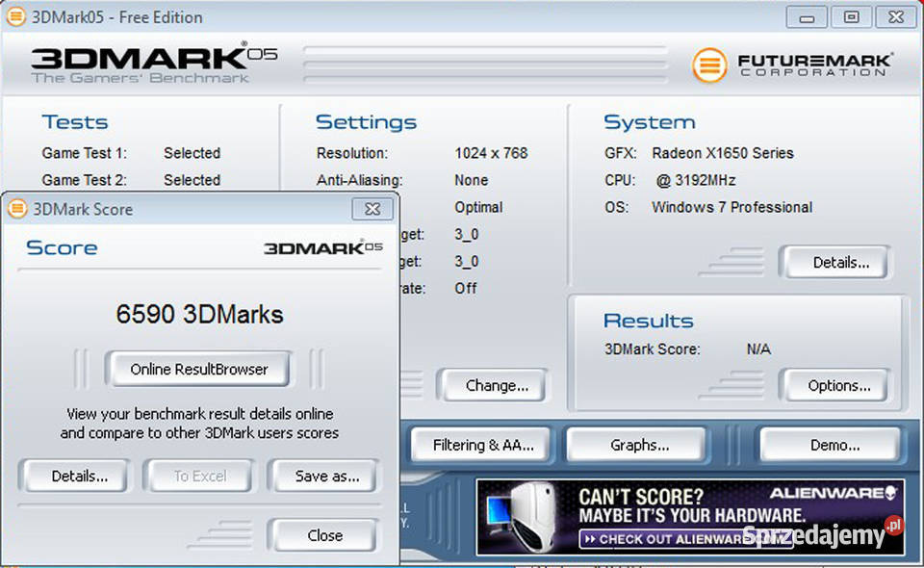Maximize the 3DMark05 main window
Viewport: 924px width, 568px height.
tap(851, 17)
